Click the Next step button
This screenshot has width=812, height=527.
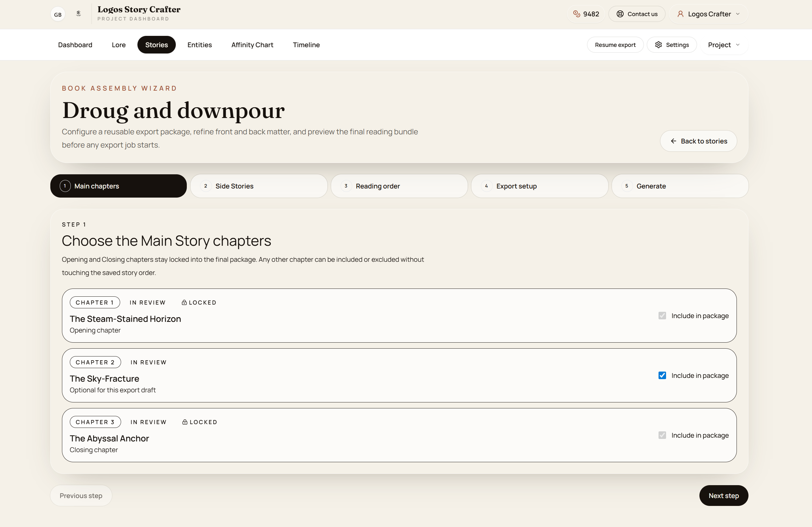pos(724,496)
